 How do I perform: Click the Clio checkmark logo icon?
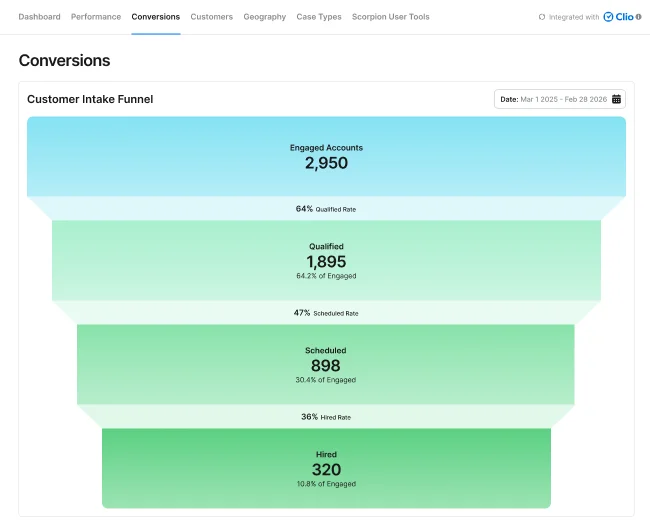[x=608, y=17]
